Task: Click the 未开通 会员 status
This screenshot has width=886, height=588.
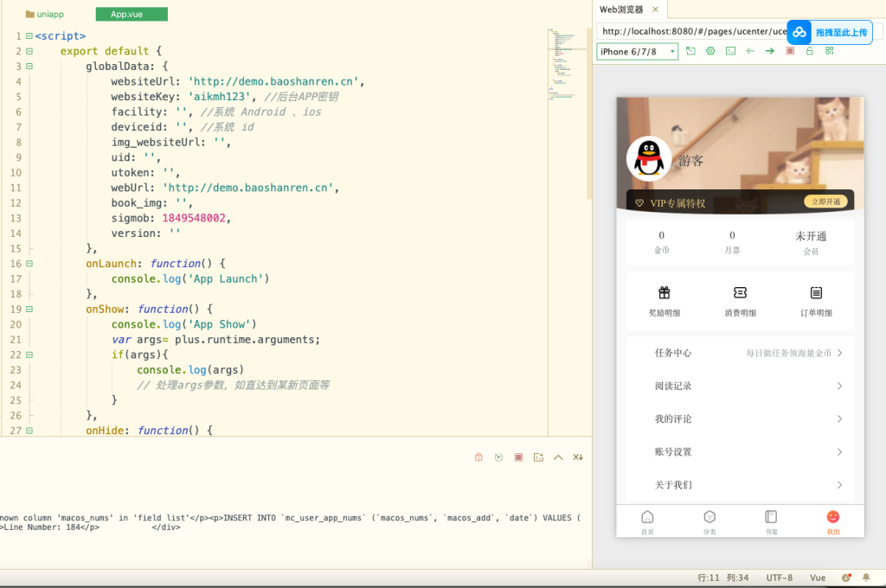Action: [x=811, y=242]
